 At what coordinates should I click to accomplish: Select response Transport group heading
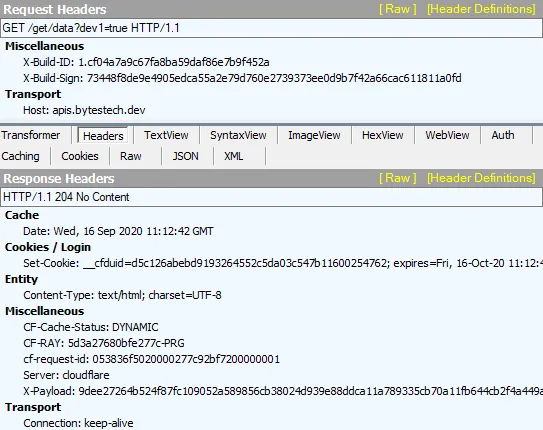pyautogui.click(x=33, y=407)
